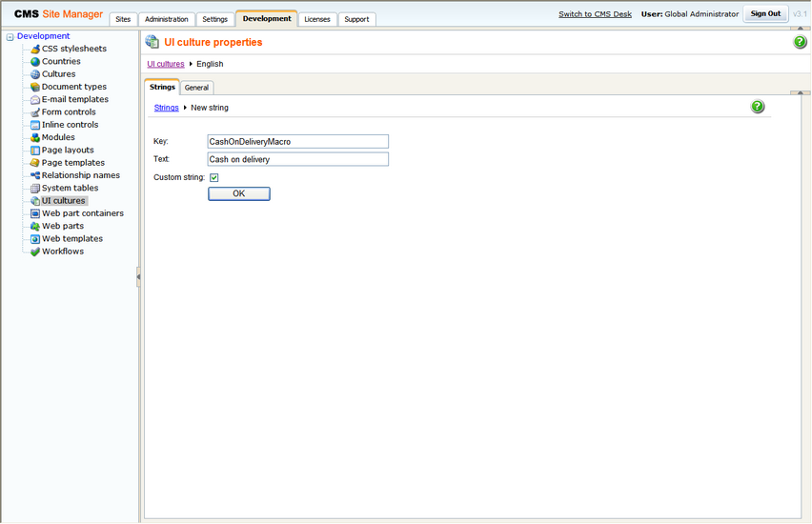The height and width of the screenshot is (524, 812).
Task: Collapse the Development tree root node
Action: tap(10, 37)
